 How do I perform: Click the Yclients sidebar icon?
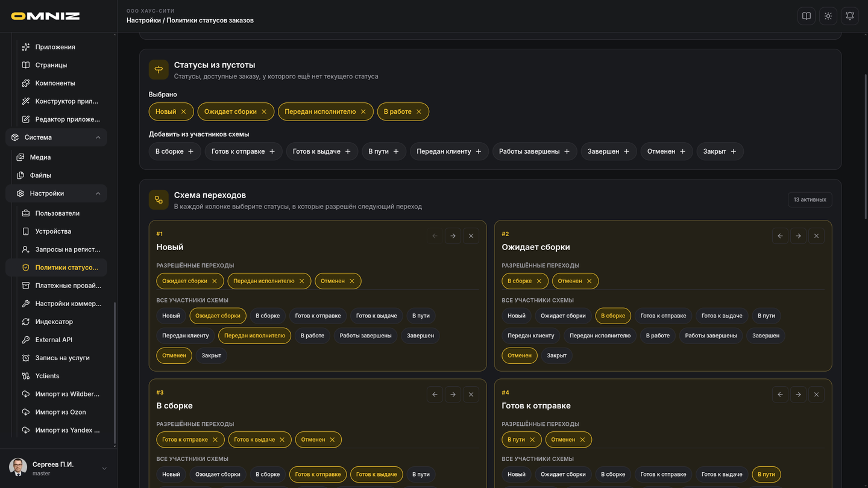click(x=26, y=376)
